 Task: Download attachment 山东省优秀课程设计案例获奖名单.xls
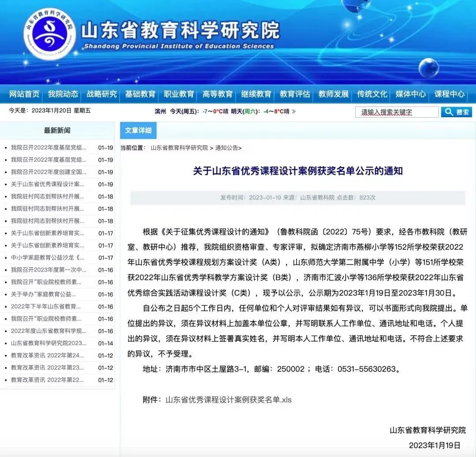228,400
